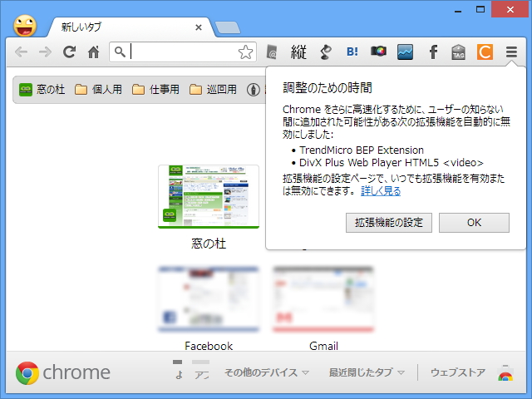This screenshot has height=399, width=532.
Task: Go to the home page icon
Action: coord(94,52)
